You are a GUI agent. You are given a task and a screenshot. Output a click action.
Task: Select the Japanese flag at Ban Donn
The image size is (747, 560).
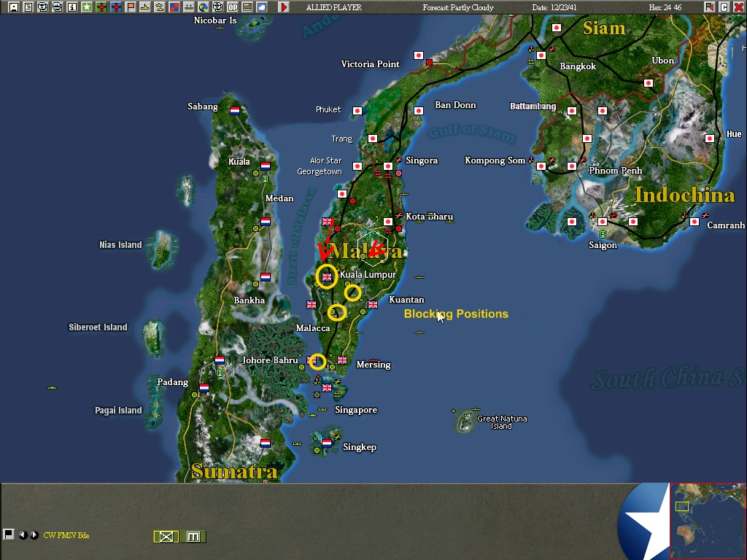pos(419,111)
